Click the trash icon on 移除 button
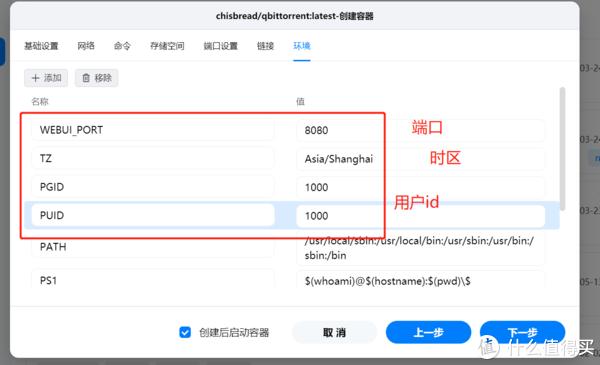600x365 pixels. pos(86,78)
